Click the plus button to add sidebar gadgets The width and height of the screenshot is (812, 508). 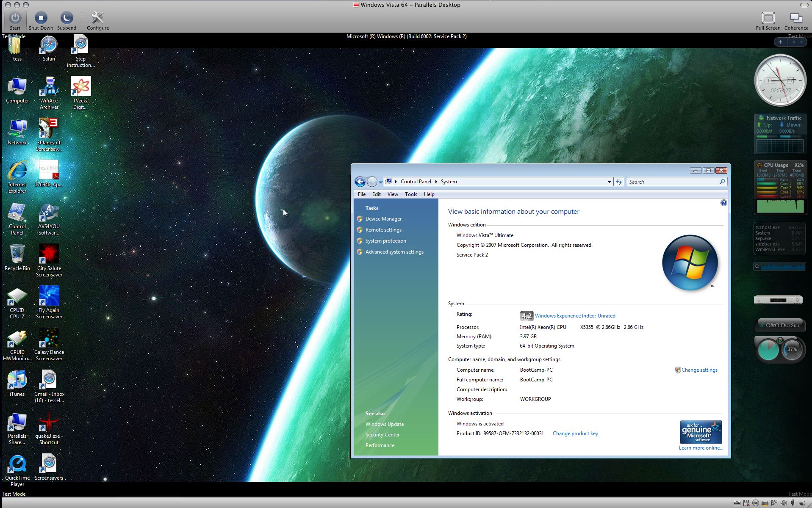click(x=780, y=42)
